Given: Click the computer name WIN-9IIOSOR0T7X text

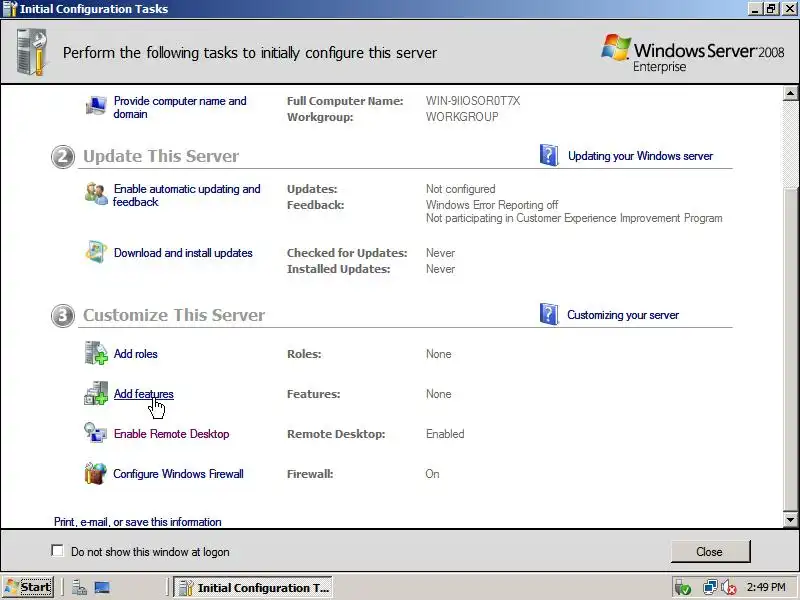Looking at the screenshot, I should [x=473, y=101].
